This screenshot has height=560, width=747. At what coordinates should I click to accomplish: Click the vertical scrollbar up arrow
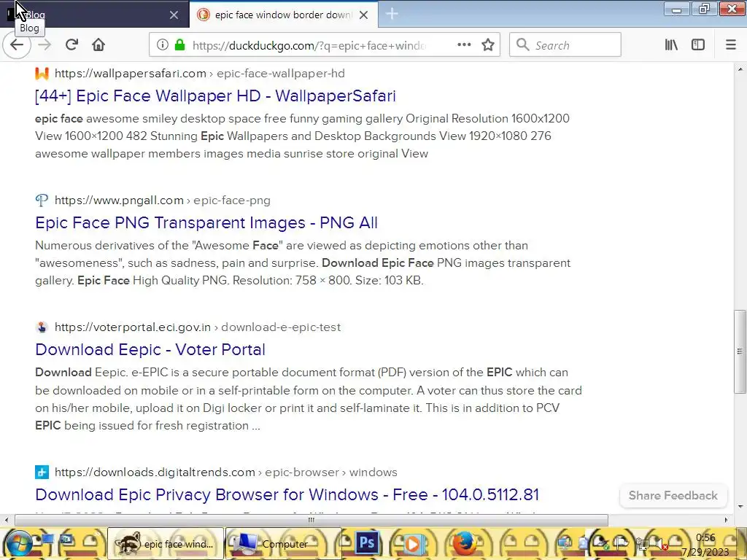point(740,69)
